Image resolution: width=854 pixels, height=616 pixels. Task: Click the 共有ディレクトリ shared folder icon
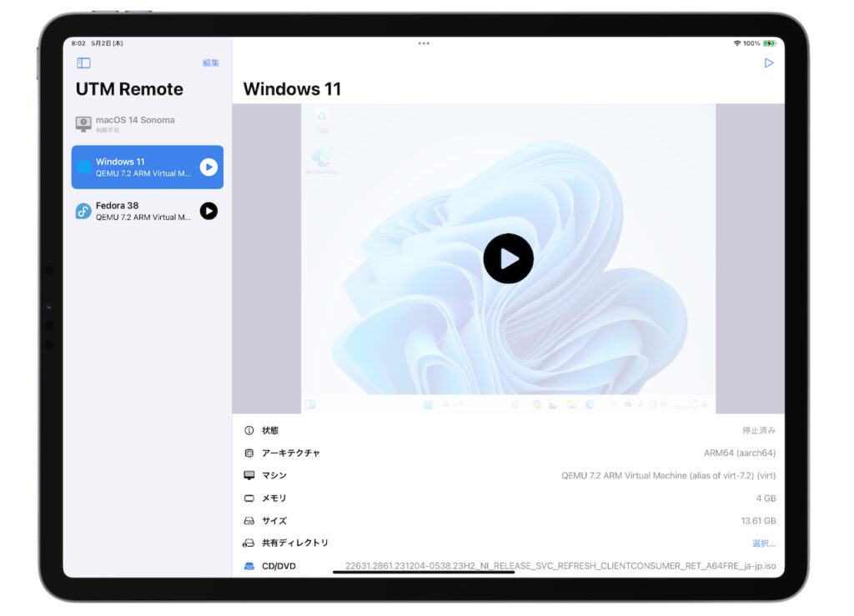tap(250, 543)
